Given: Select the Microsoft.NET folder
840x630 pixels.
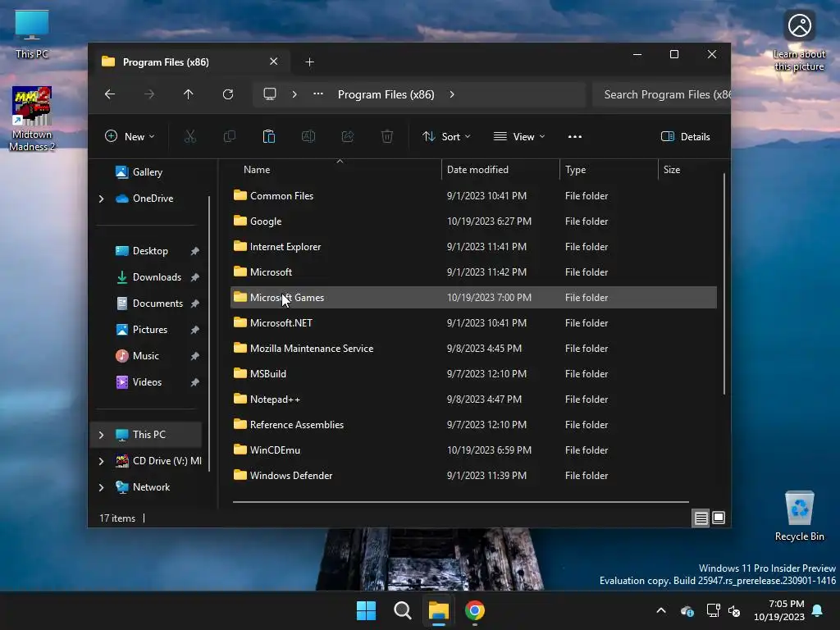Looking at the screenshot, I should [x=473, y=323].
